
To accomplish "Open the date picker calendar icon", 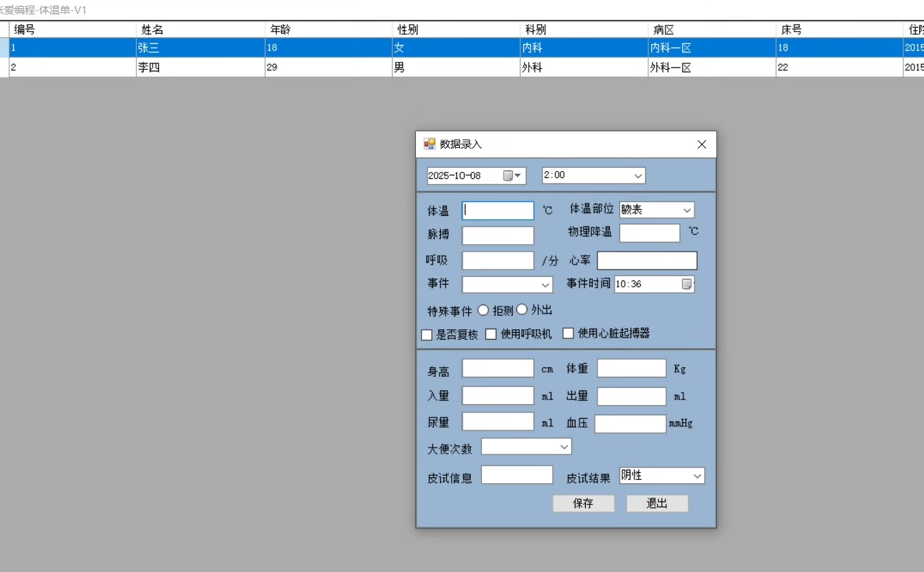I will tap(512, 175).
